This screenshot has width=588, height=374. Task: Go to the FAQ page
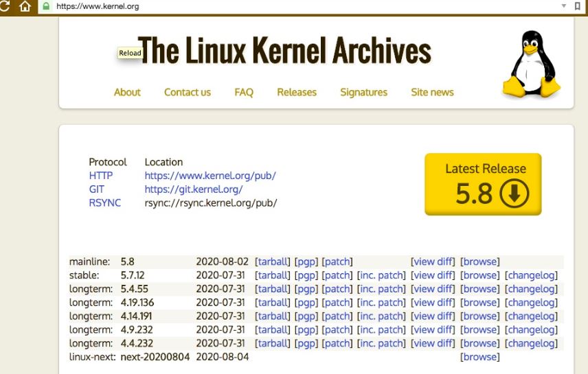244,92
